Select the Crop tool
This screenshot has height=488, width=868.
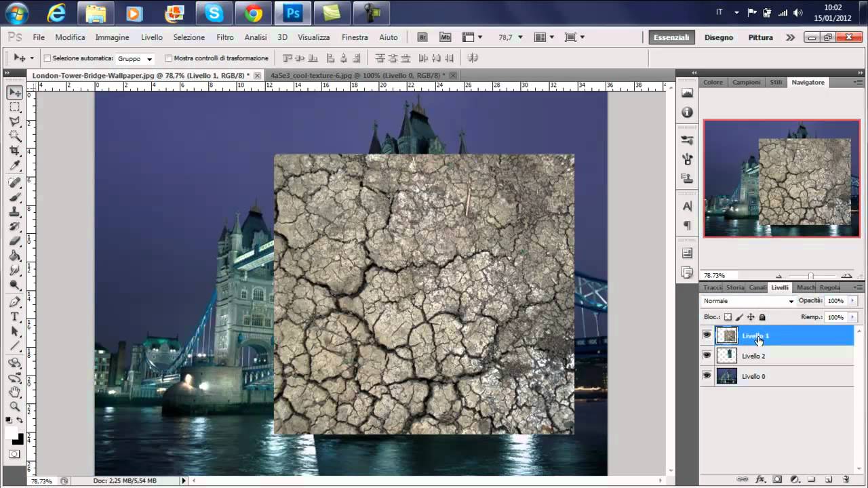[15, 150]
